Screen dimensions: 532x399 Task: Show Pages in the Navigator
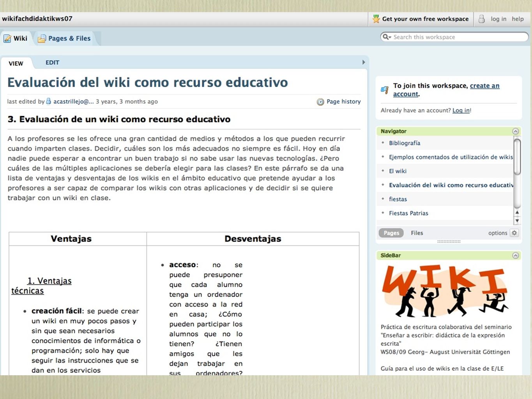tap(391, 233)
